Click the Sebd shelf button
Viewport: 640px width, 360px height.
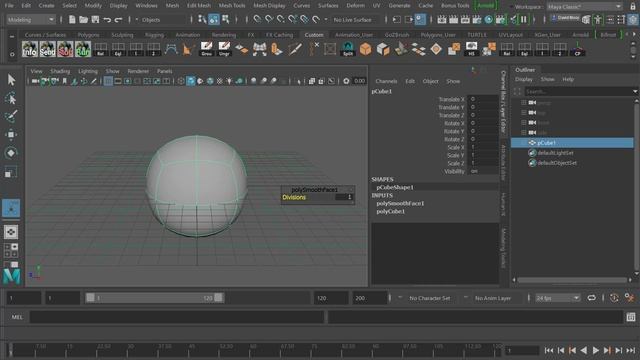[47, 49]
